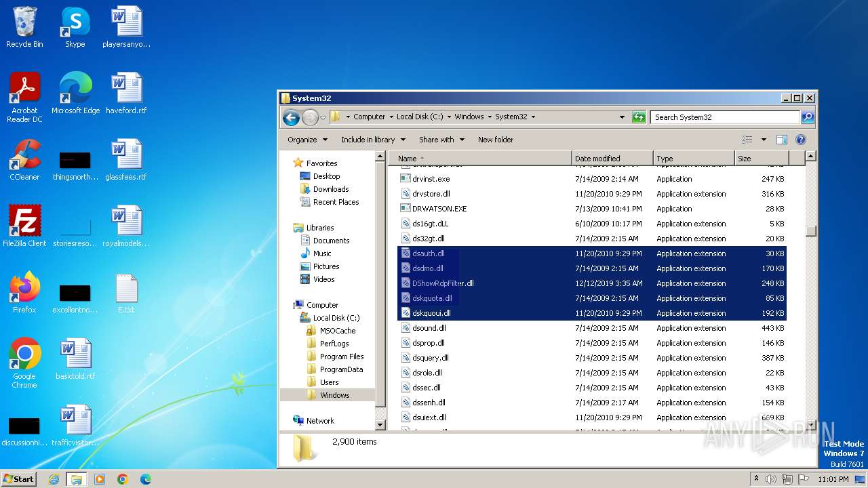Sort by the Name column header

pos(479,159)
